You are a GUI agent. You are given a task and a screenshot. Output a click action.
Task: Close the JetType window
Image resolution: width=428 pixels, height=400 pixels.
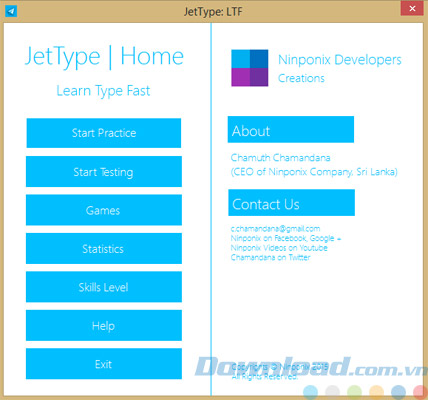click(412, 9)
